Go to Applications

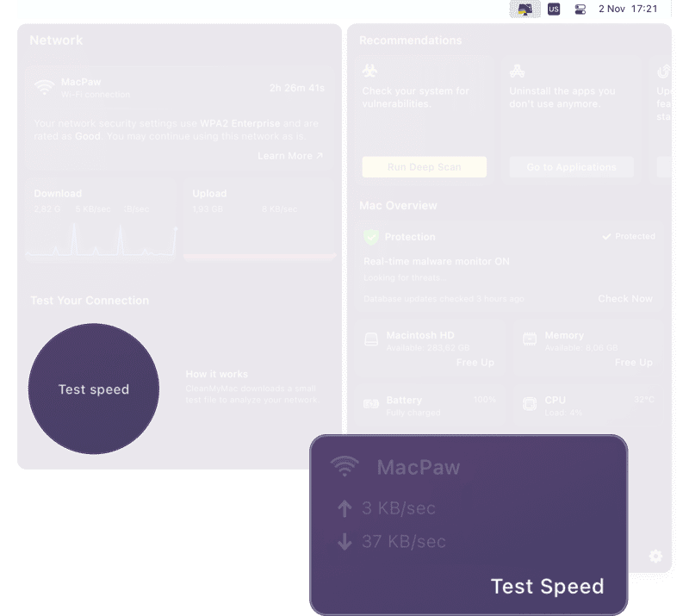tap(571, 167)
